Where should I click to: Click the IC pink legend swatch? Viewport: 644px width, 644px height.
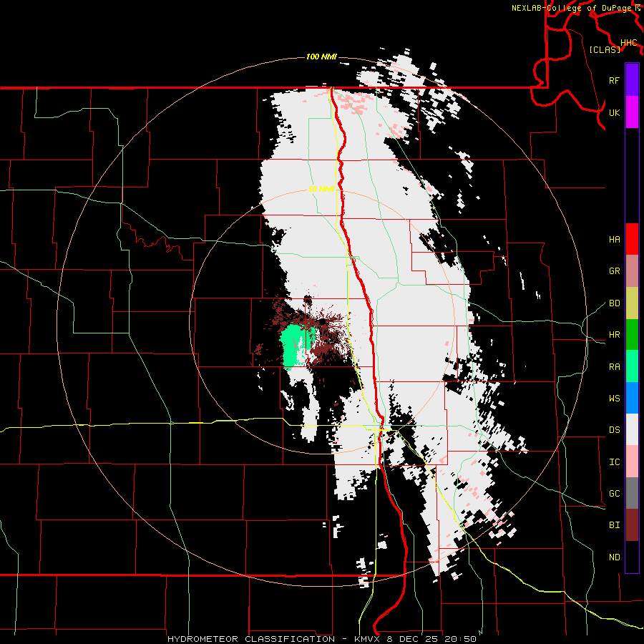click(632, 462)
